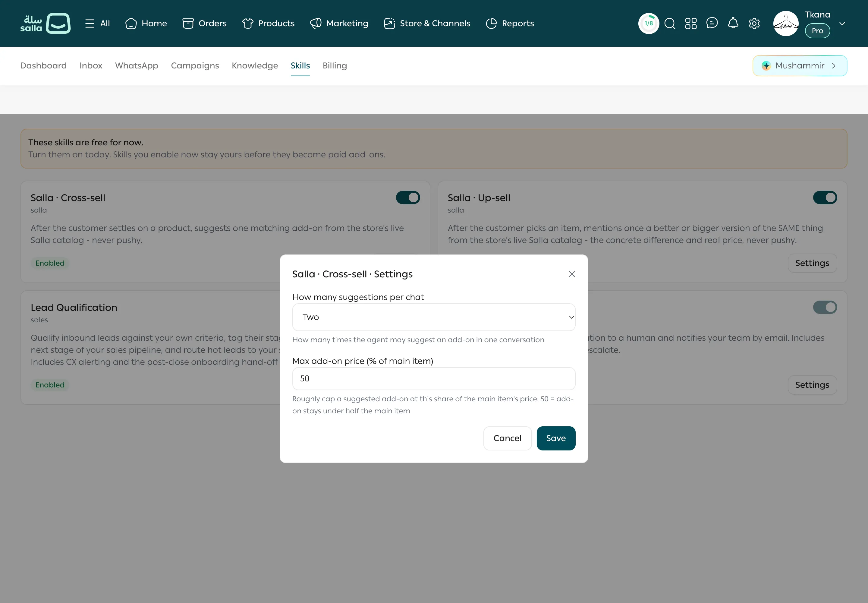Image resolution: width=868 pixels, height=603 pixels.
Task: Cancel the Cross-sell settings dialog
Action: tap(507, 438)
